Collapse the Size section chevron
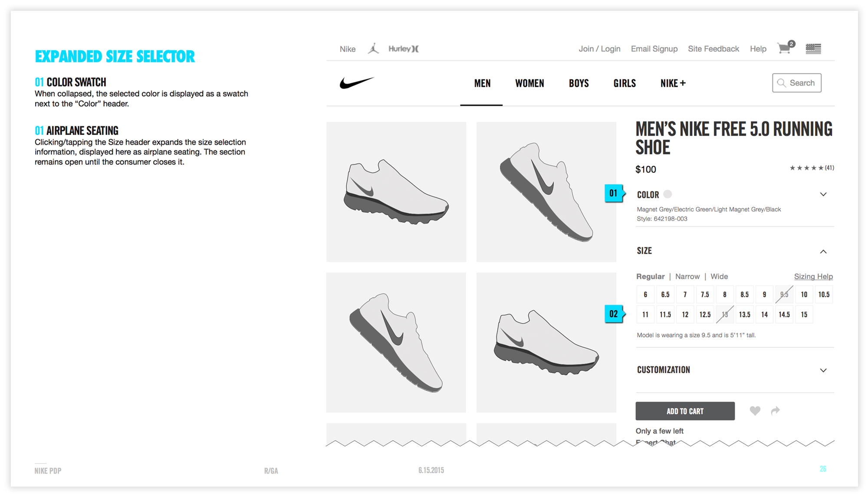868x497 pixels. click(x=823, y=252)
